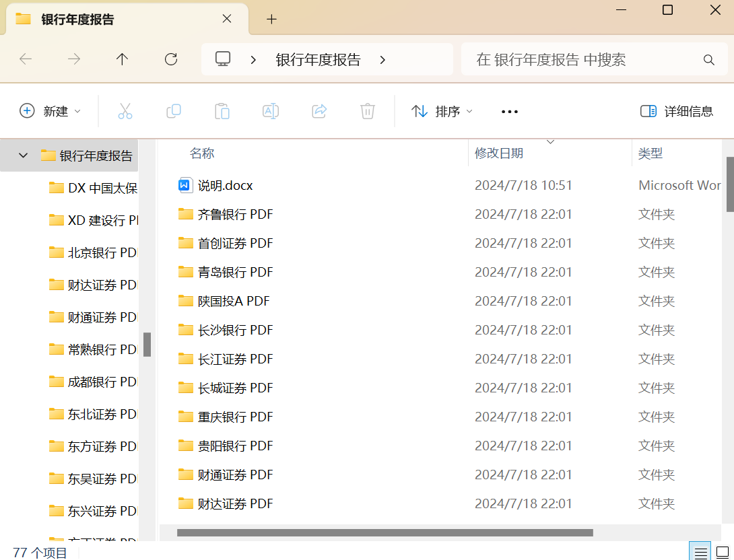Click the This PC monitor icon
This screenshot has height=560, width=734.
[223, 59]
